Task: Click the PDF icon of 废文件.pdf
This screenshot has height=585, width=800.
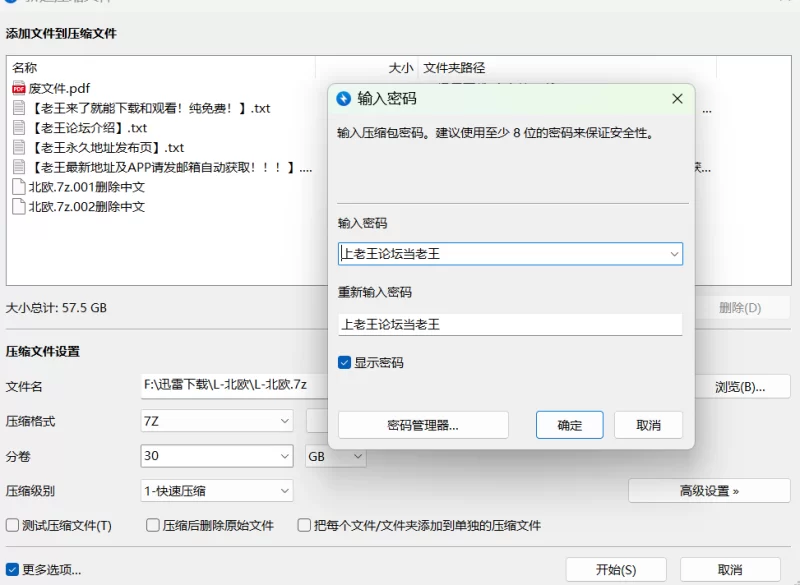Action: 18,88
